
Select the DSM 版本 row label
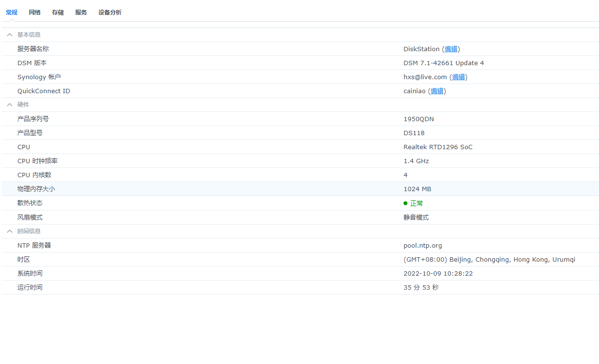[x=32, y=63]
